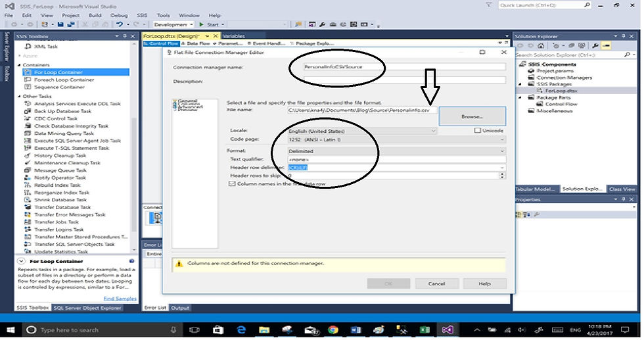Open the Header row delimiter dropdown
This screenshot has width=644, height=340.
(502, 167)
